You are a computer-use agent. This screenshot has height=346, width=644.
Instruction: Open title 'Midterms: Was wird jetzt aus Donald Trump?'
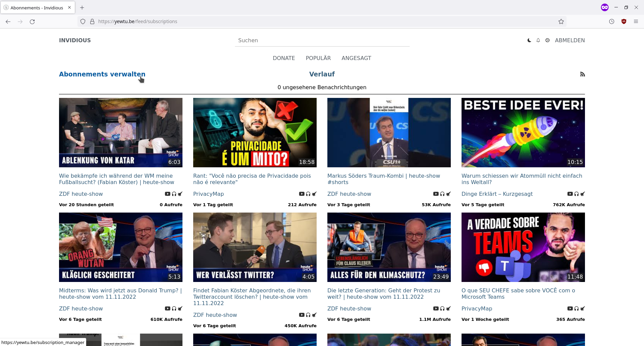point(120,294)
